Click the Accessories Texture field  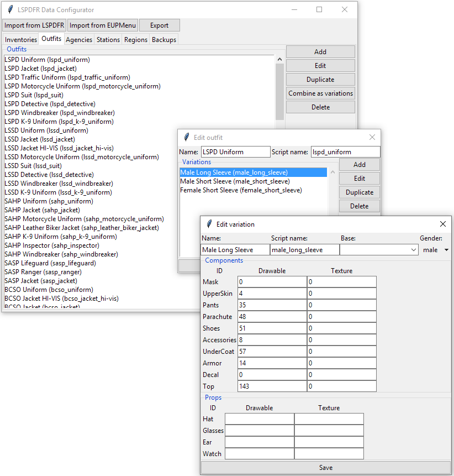click(x=341, y=339)
